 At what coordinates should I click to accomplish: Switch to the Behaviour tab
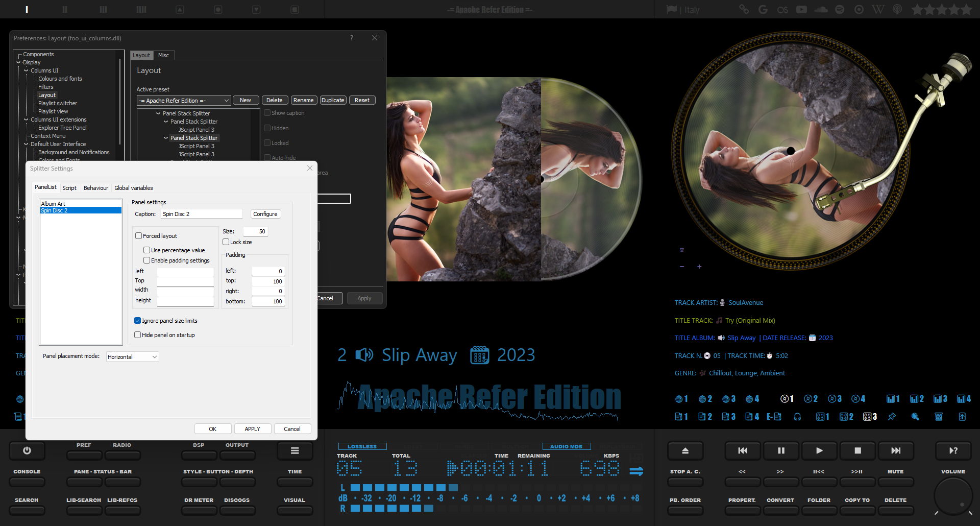[x=96, y=188]
